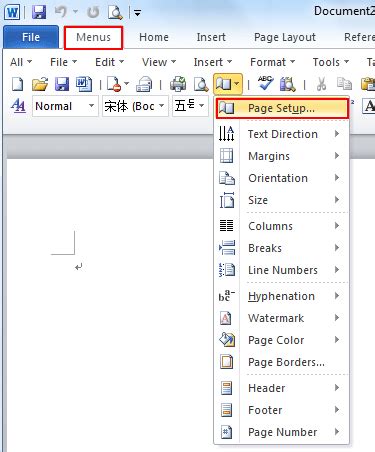375x452 pixels.
Task: Open Undo history dropdown arrow
Action: point(76,12)
